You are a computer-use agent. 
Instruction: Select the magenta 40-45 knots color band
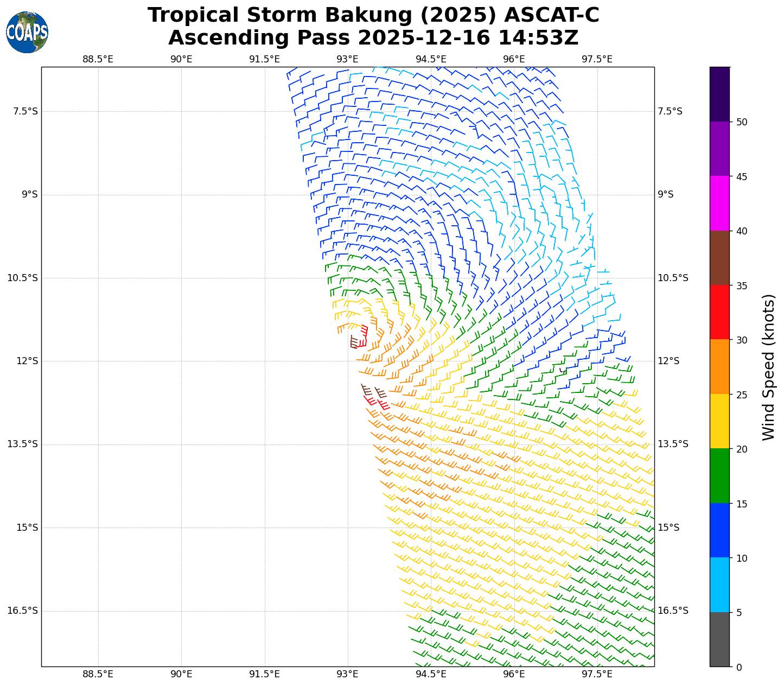[x=719, y=204]
